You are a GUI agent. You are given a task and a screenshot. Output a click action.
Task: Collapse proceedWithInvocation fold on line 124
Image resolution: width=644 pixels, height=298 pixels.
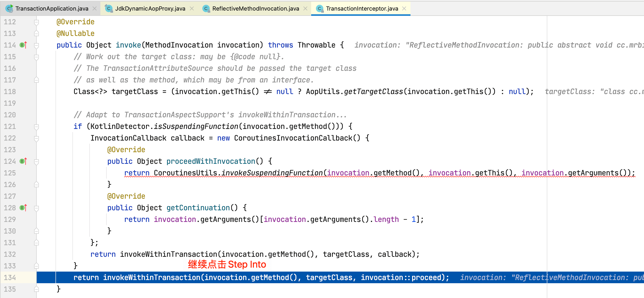pyautogui.click(x=36, y=161)
